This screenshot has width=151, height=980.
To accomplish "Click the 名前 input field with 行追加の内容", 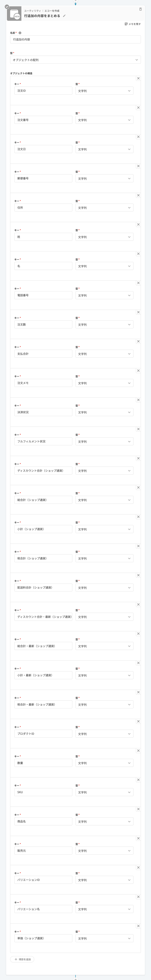I will (x=75, y=39).
